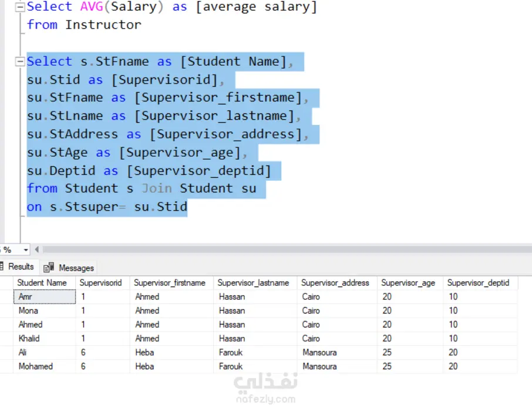Select the Mohamed cell in results
532x405 pixels.
pos(45,366)
